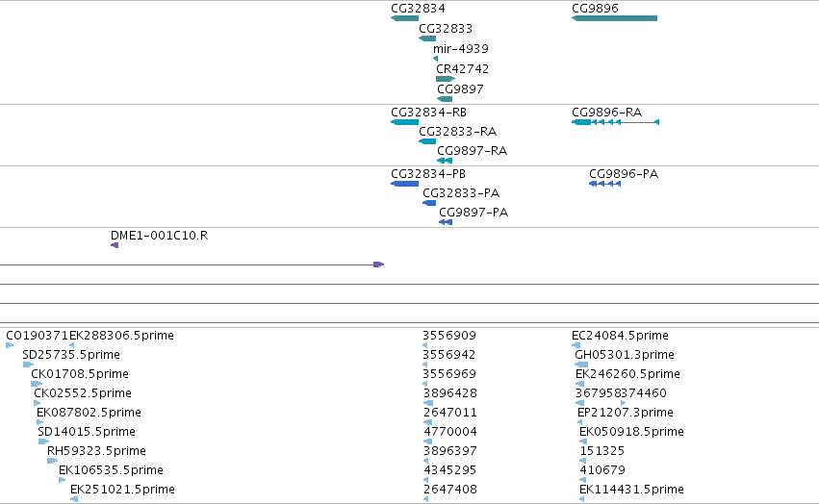Viewport: 819px width, 504px height.
Task: Click the CG32833 gene label
Action: coord(446,28)
